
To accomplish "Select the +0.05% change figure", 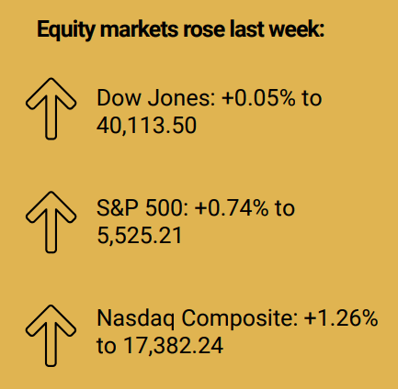I will 259,98.
